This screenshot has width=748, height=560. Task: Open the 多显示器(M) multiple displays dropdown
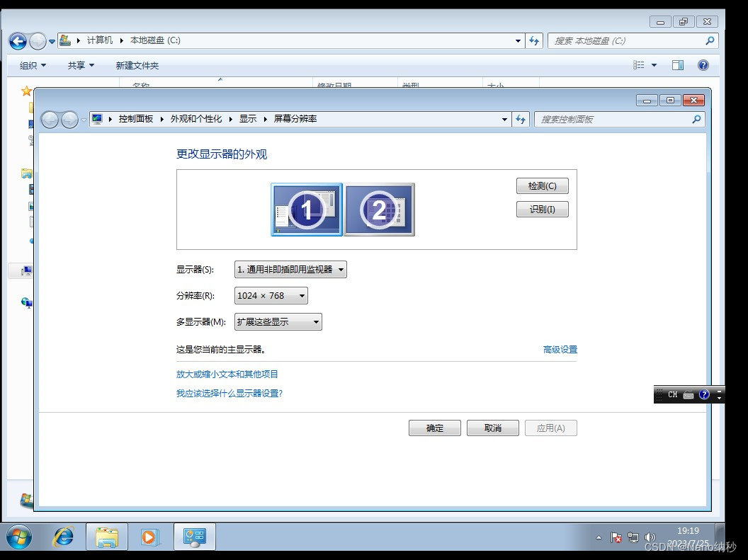point(278,321)
